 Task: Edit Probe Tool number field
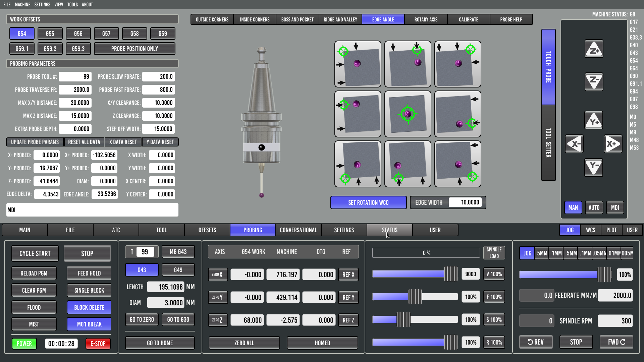click(x=75, y=77)
